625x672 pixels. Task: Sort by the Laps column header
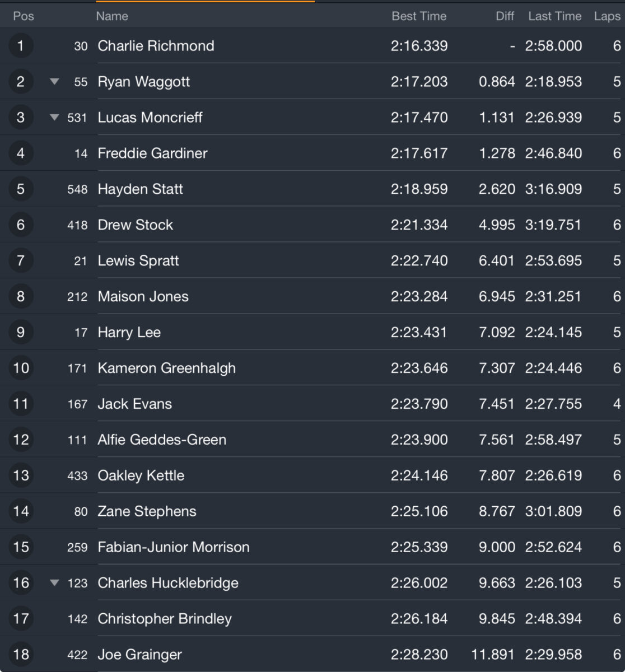point(607,16)
